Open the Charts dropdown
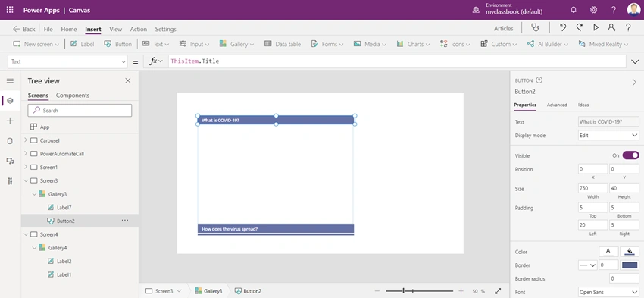The height and width of the screenshot is (298, 644). (x=413, y=44)
